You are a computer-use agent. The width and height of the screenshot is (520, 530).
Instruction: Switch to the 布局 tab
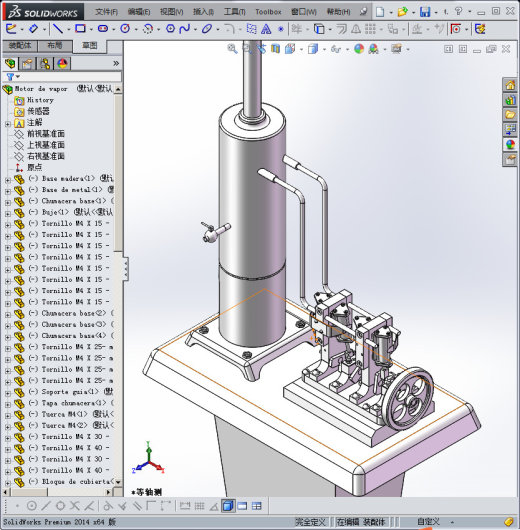click(x=54, y=46)
